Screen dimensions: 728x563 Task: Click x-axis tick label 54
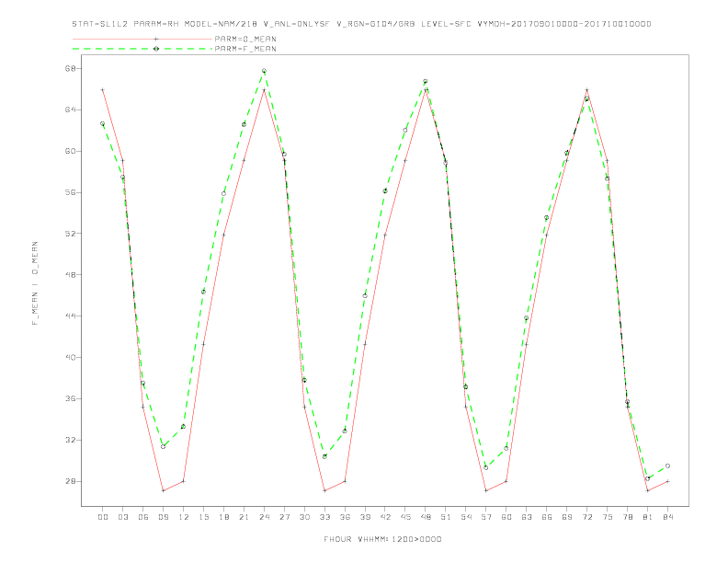click(x=466, y=517)
